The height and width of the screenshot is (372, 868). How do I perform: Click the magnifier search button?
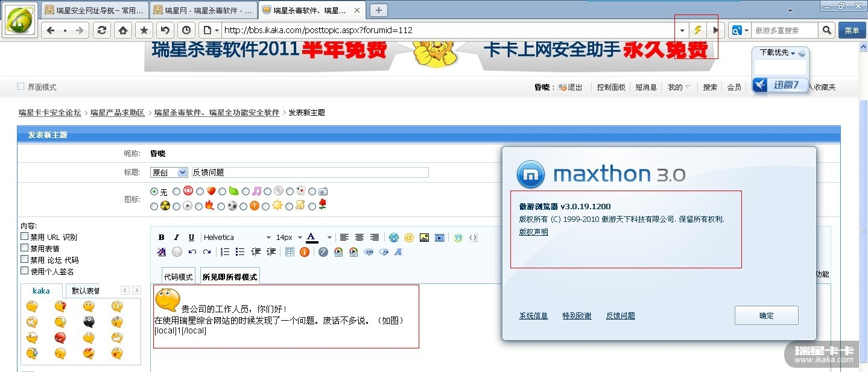click(826, 30)
